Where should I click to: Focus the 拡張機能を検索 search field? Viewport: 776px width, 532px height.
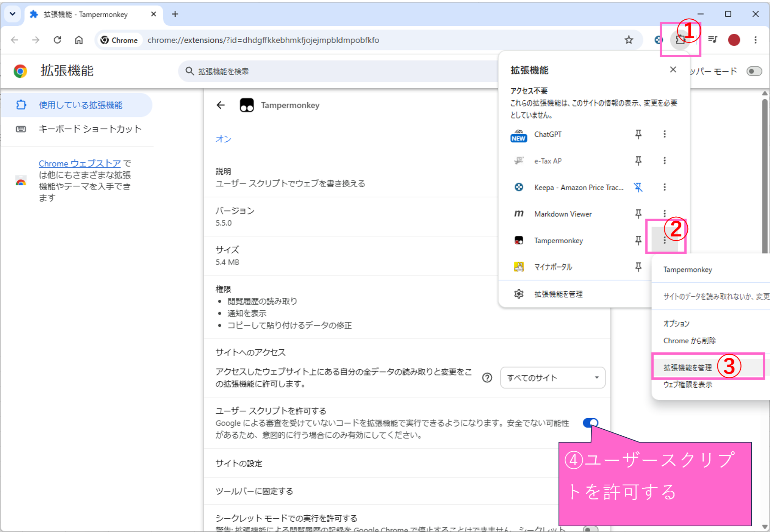[x=338, y=71]
